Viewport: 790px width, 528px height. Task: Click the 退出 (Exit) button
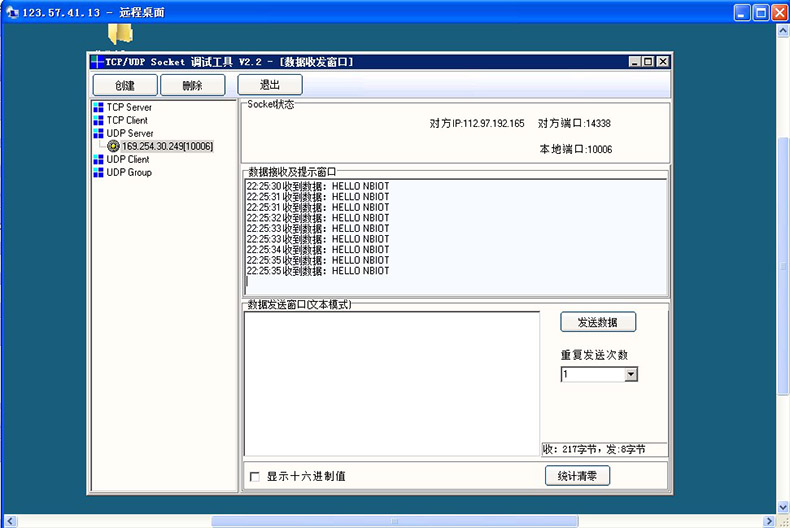(270, 85)
